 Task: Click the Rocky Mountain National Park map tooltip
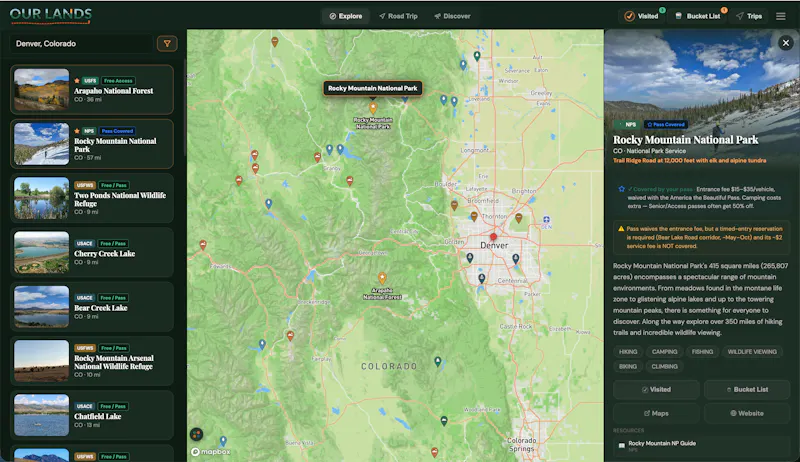(372, 88)
